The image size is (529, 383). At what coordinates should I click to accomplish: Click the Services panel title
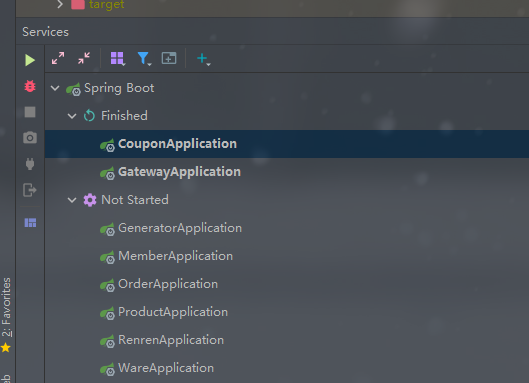pos(45,32)
